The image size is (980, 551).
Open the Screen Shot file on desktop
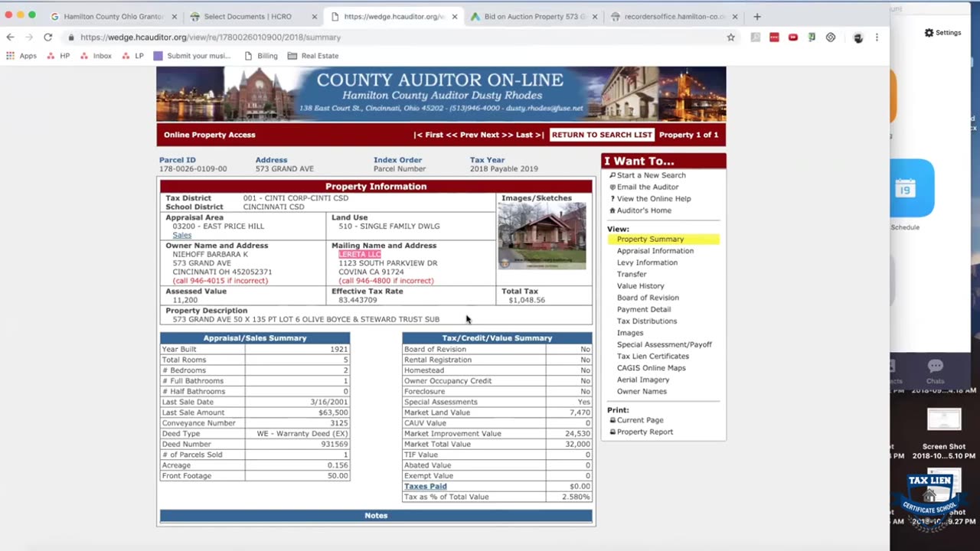click(944, 432)
